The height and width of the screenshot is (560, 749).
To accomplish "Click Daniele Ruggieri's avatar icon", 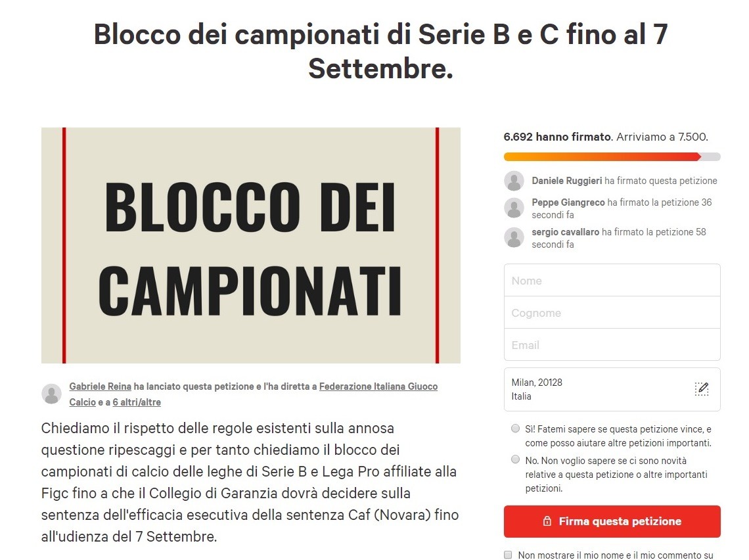I will click(514, 181).
